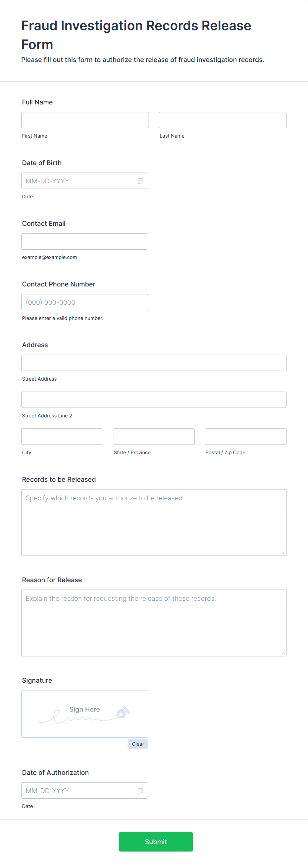Focus the State / Province field

[154, 437]
